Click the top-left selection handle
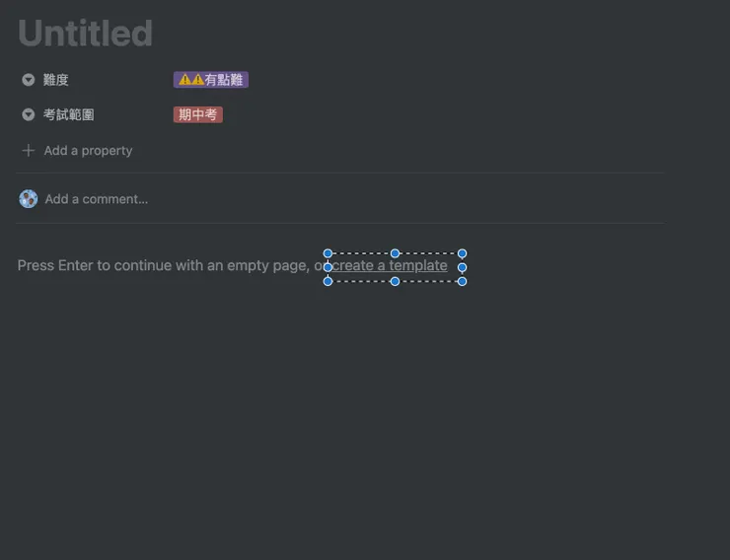 pyautogui.click(x=328, y=253)
